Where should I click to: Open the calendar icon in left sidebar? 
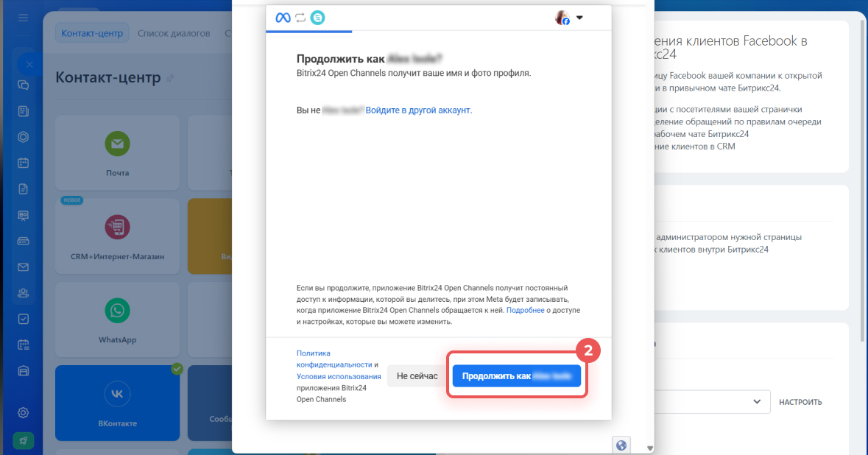[24, 163]
